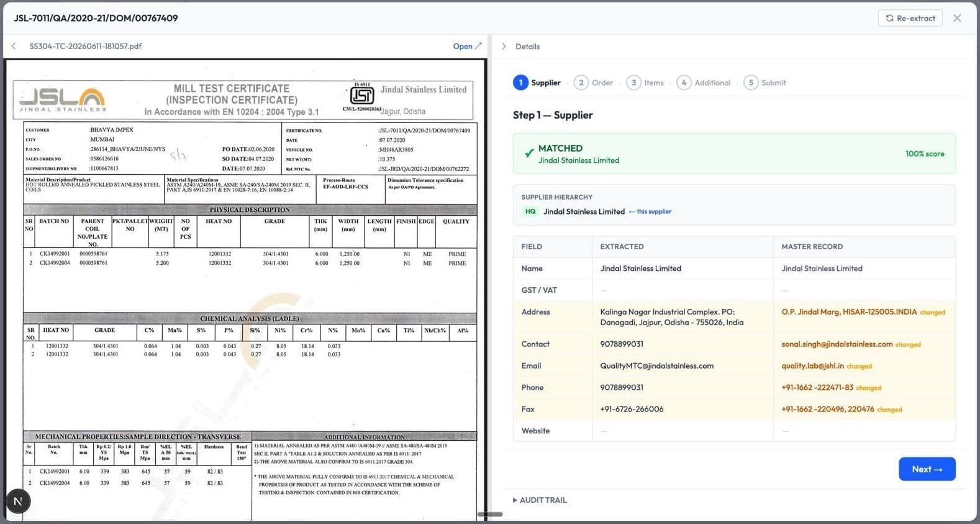Click Process-Route EF-AOD-LRF-CCS in PDF
980x524 pixels.
click(x=345, y=186)
